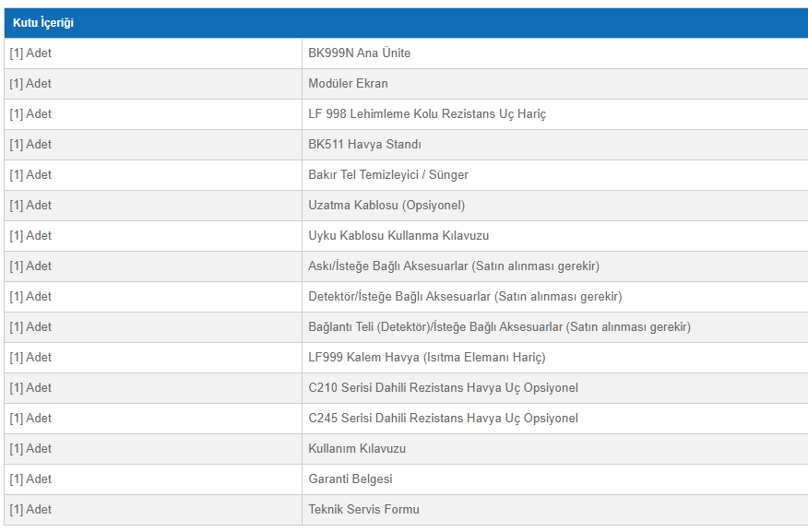Select the "LF999 Kalem Havya" cell
The height and width of the screenshot is (532, 808).
[427, 358]
